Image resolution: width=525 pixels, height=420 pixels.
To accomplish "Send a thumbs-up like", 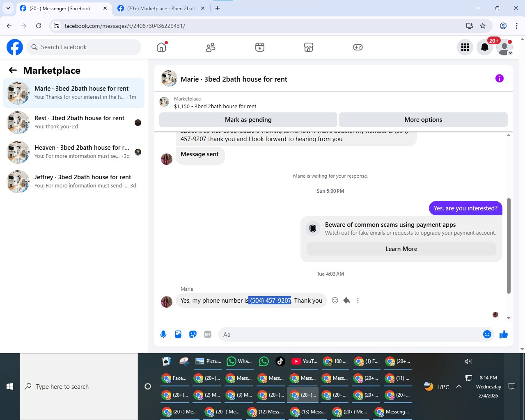I will (504, 334).
